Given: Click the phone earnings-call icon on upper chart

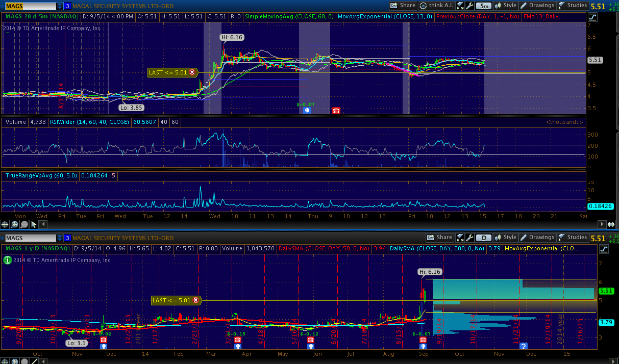Looking at the screenshot, I should [336, 110].
